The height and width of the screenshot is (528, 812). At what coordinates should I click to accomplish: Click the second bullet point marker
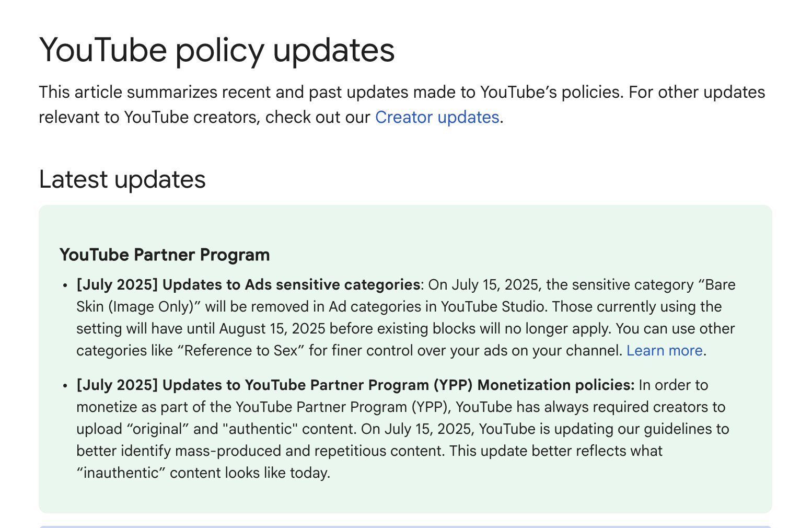tap(65, 386)
